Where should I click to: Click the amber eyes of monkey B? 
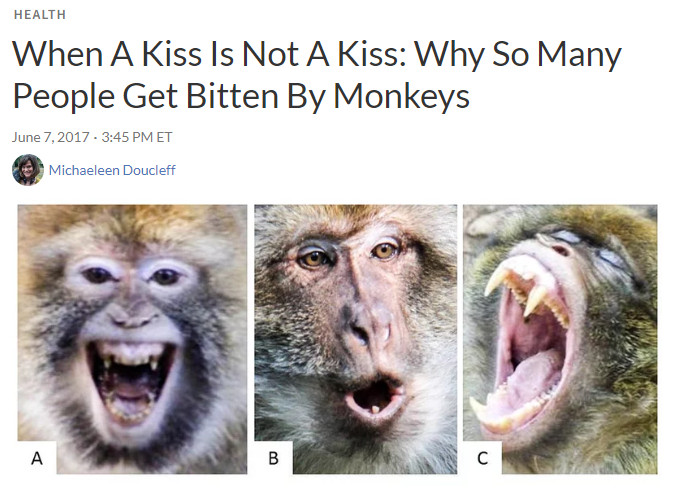(349, 254)
